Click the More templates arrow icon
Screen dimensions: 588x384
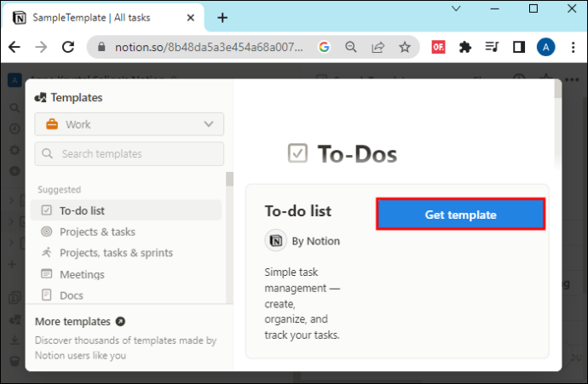tap(120, 322)
